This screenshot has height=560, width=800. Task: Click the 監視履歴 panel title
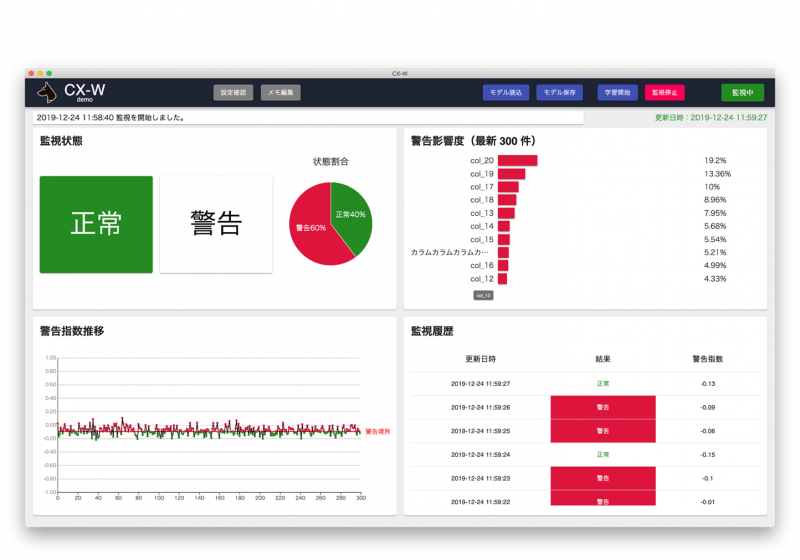(432, 331)
